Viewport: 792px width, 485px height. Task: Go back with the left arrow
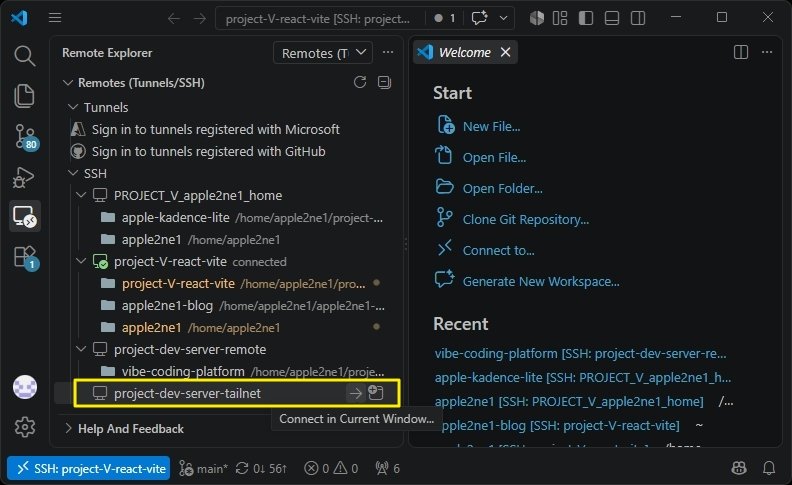coord(174,19)
